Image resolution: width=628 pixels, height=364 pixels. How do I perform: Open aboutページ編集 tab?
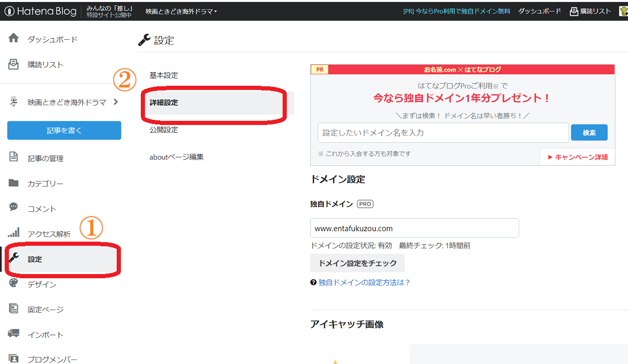[176, 157]
